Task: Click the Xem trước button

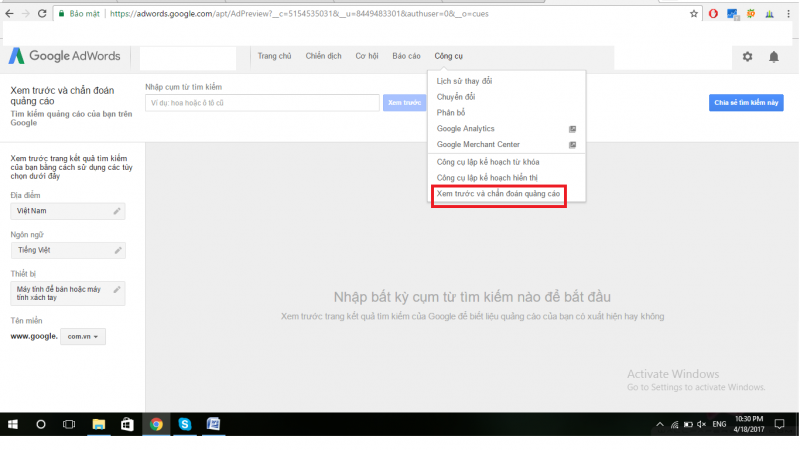Action: coord(404,103)
